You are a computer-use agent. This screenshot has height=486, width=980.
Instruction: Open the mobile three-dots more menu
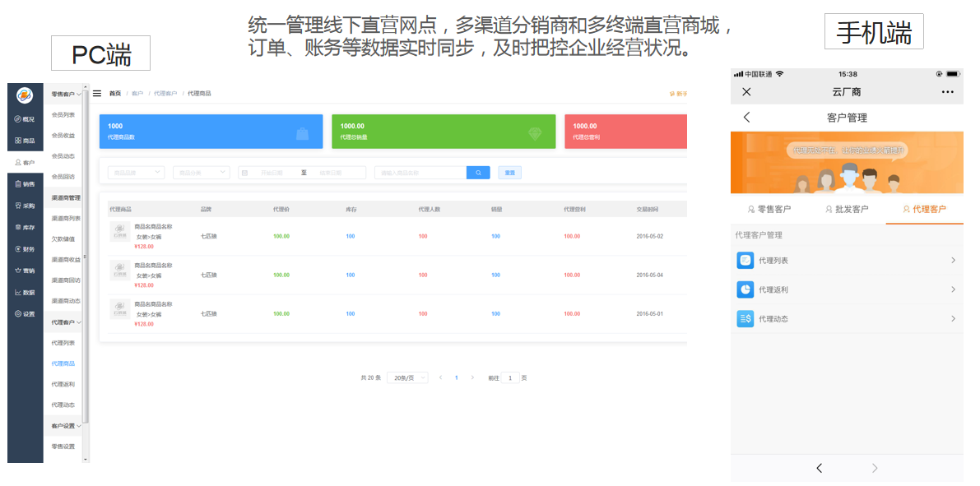point(948,92)
